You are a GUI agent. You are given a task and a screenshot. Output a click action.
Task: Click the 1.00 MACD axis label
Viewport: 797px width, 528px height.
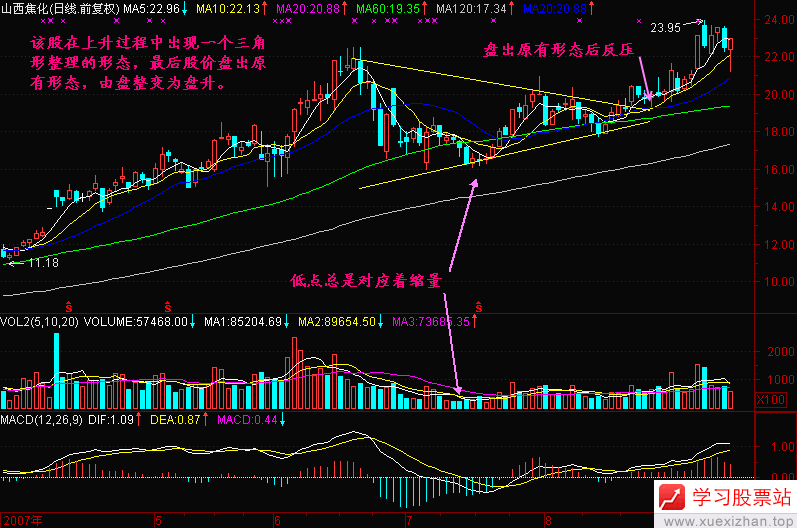(x=783, y=447)
